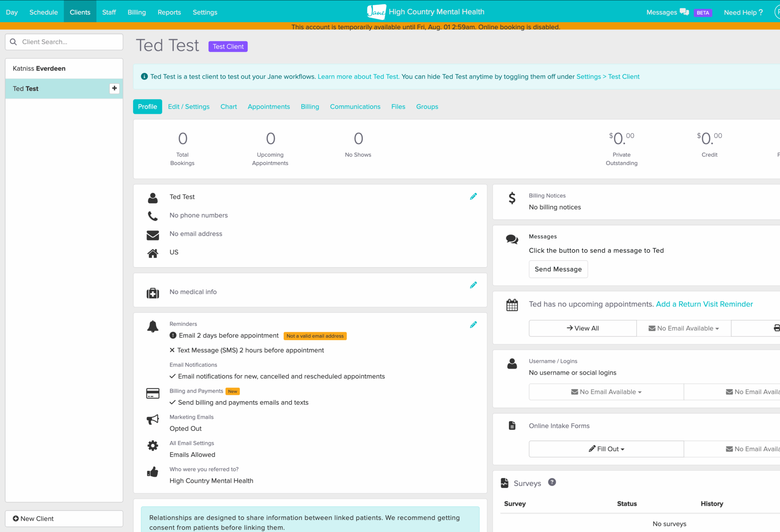The image size is (780, 532).
Task: Click the info icon in the test client notice
Action: [144, 76]
